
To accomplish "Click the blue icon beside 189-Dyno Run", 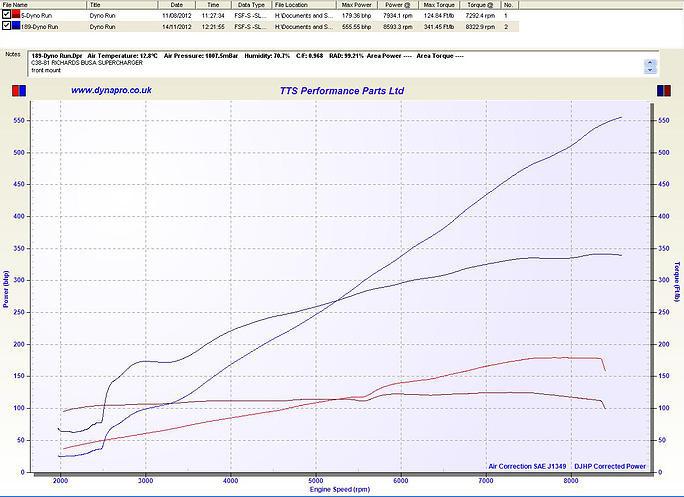I will [x=17, y=27].
